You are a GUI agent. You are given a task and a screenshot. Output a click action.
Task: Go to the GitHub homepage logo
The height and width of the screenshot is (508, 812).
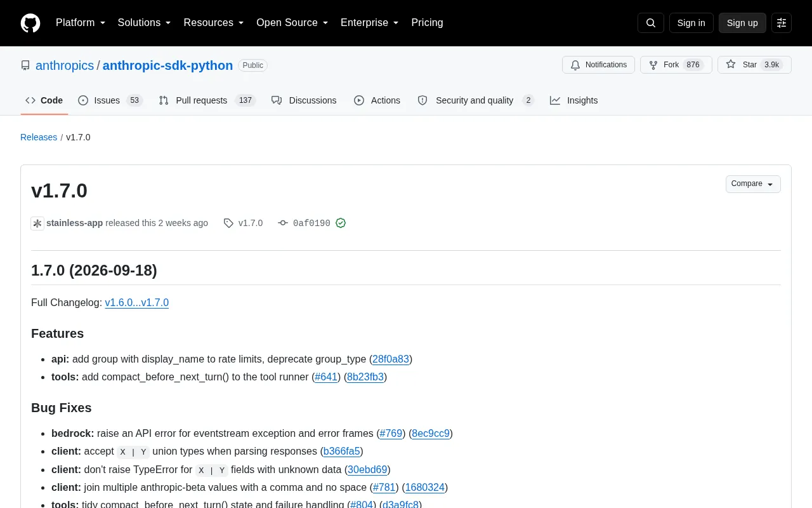(30, 23)
